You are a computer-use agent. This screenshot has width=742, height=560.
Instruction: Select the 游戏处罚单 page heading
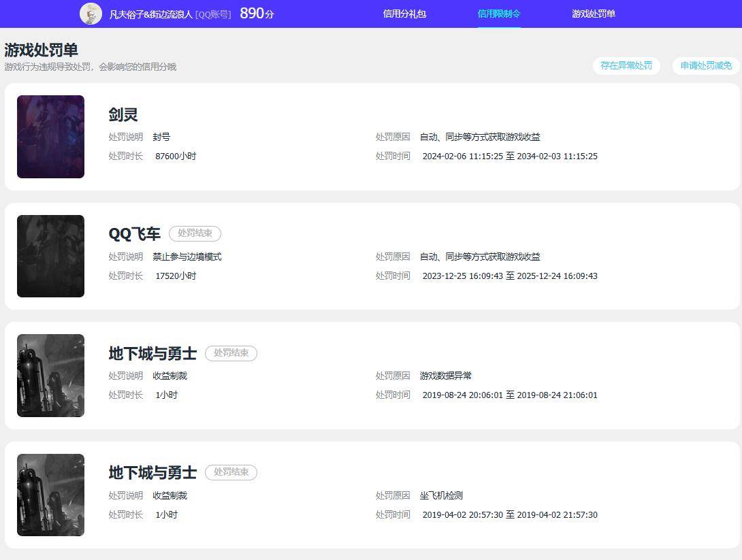tap(39, 50)
